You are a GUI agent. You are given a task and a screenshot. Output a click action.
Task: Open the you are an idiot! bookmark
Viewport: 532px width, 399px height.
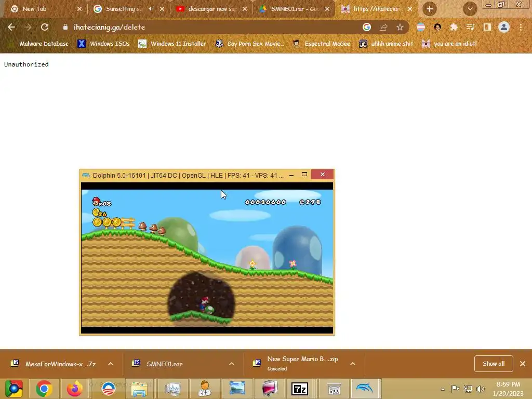point(449,44)
